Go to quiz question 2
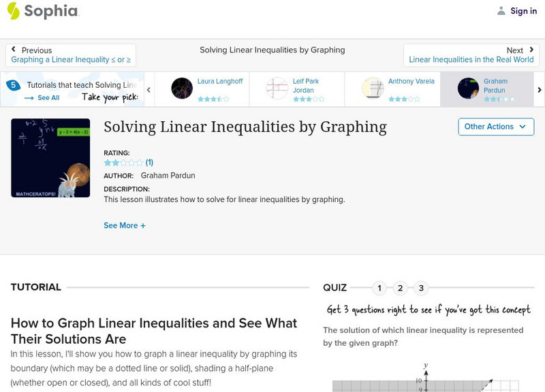 (401, 288)
